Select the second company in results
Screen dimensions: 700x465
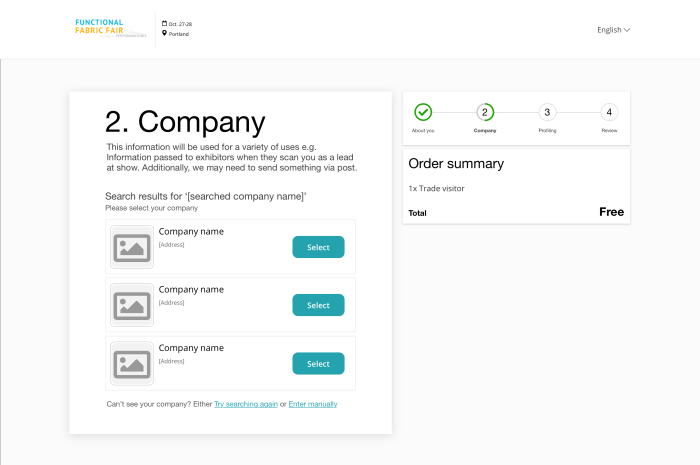(318, 305)
